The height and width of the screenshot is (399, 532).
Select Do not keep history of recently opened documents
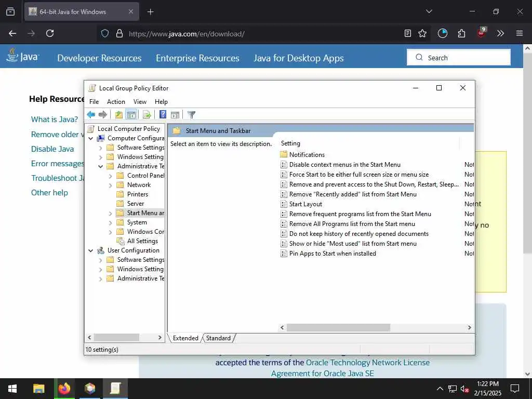click(358, 234)
